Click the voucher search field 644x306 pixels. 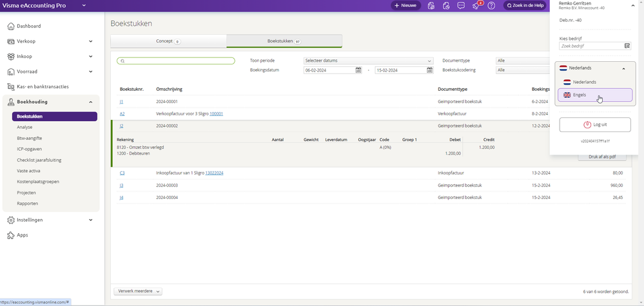click(x=176, y=61)
